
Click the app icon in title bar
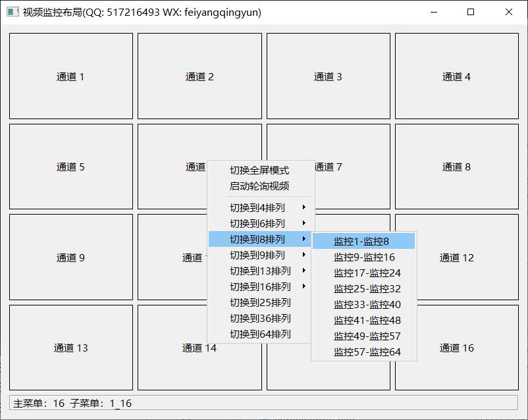pos(13,12)
